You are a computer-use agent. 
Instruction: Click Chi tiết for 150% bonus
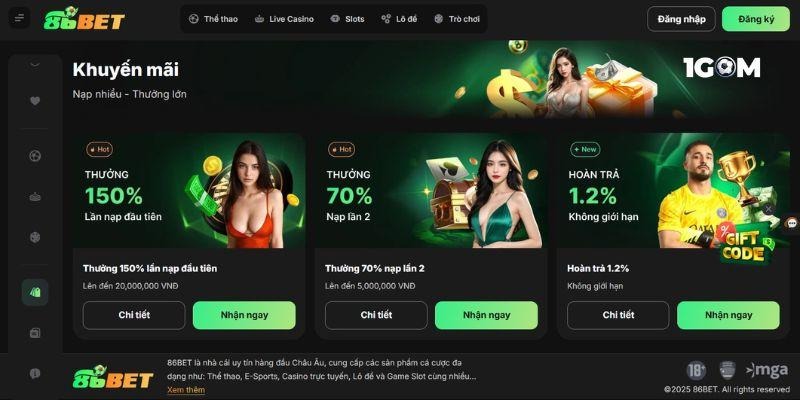coord(134,315)
